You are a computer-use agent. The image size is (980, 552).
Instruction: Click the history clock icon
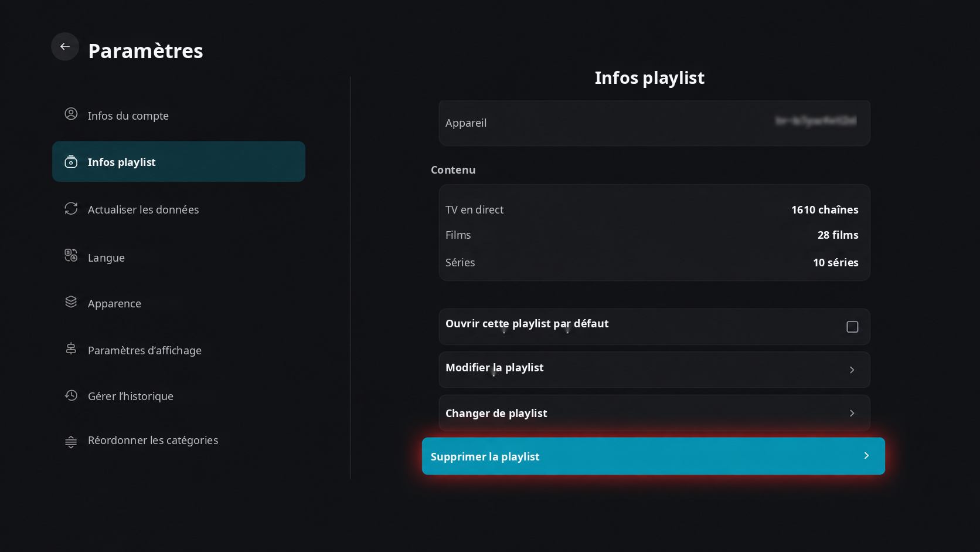tap(71, 395)
